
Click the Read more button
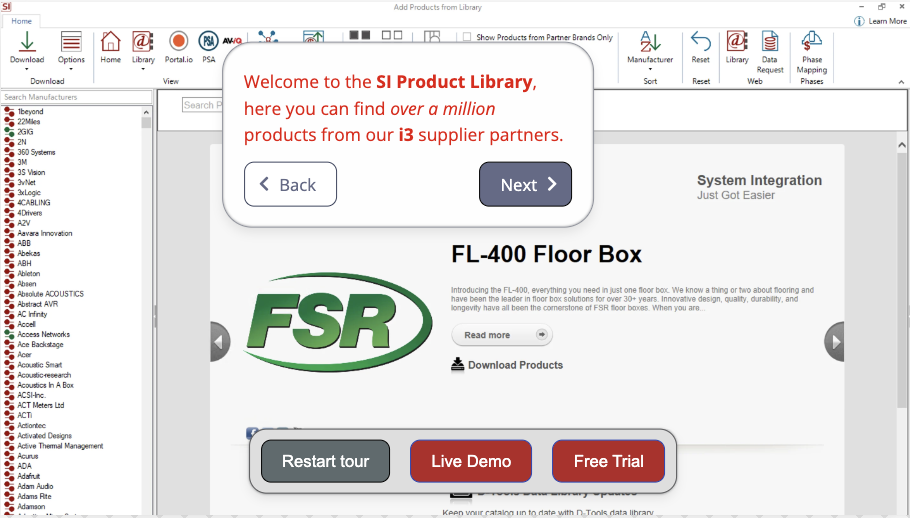pos(502,335)
